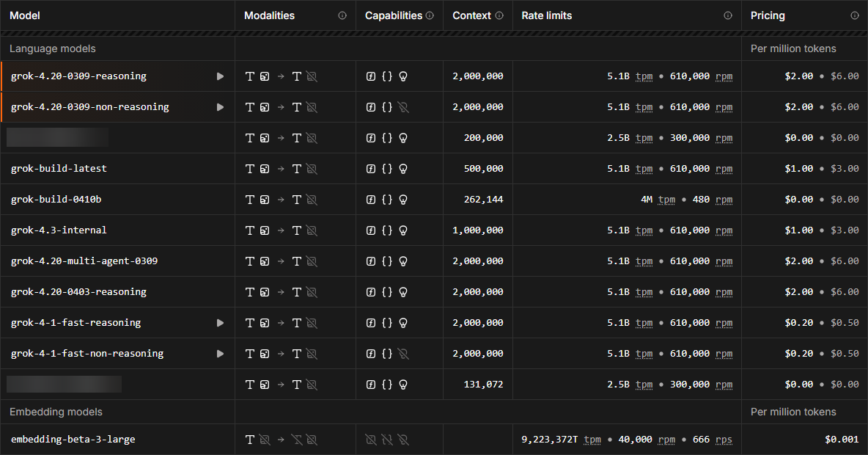Select the grok-4.20-multi-agent-0309 model name
Viewport: 868px width, 455px height.
pos(84,261)
